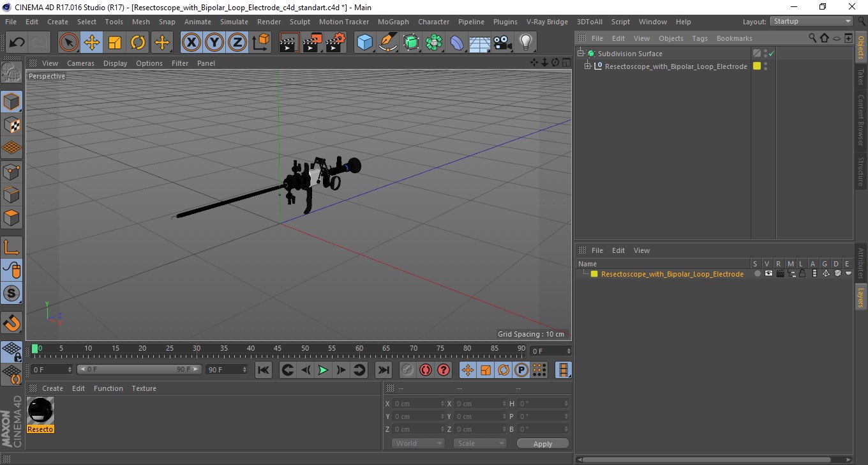Toggle X axis lock
Screen dimensions: 868x465
coord(191,43)
